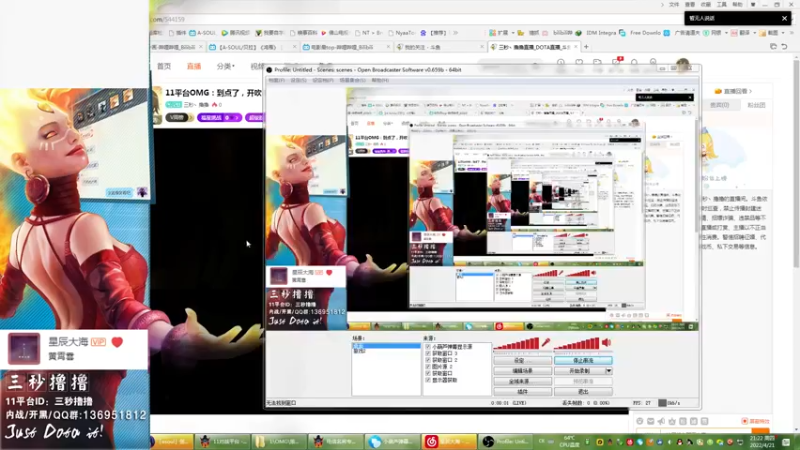
Task: Open the folder taskbar item
Action: (280, 441)
